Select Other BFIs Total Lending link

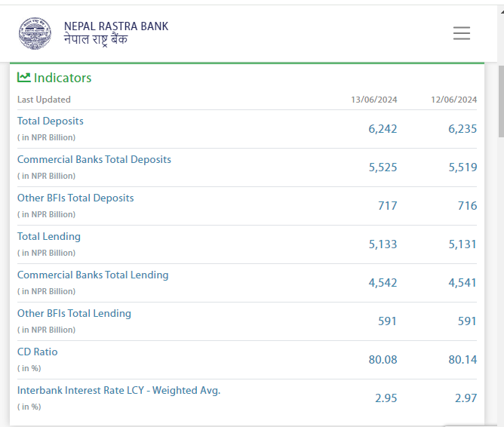click(x=74, y=313)
